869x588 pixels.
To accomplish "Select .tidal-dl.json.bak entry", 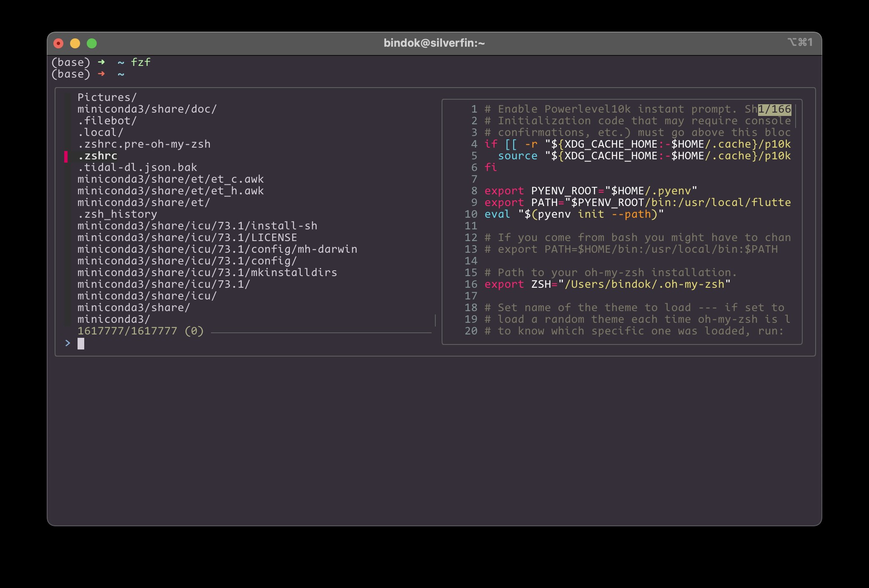I will pyautogui.click(x=137, y=167).
